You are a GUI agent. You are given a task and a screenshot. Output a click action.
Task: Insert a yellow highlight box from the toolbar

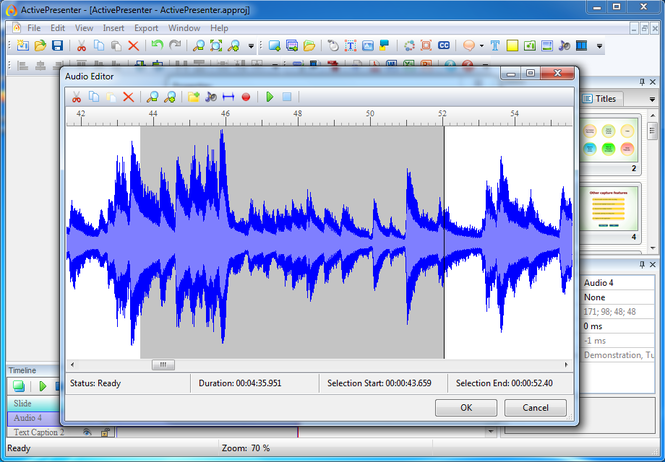click(512, 45)
